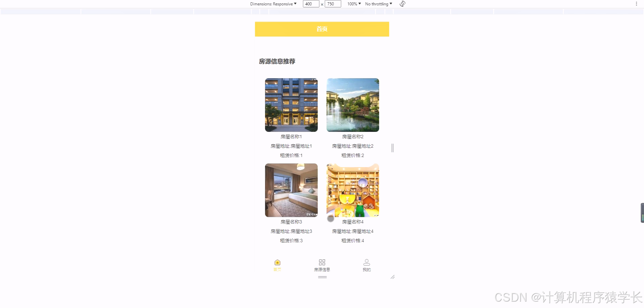The image size is (644, 308).
Task: Open the DevTools three-dot menu icon
Action: click(637, 4)
